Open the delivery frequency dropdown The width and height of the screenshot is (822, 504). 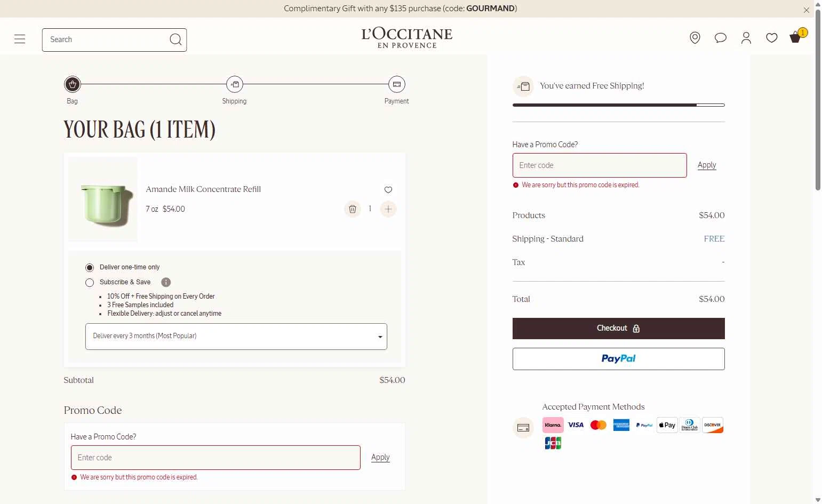tap(236, 337)
